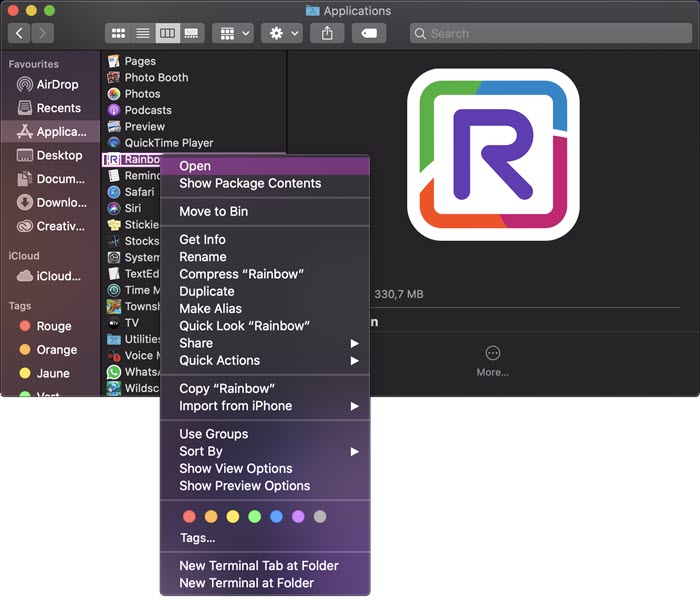
Task: Apply the red tag color dot
Action: [189, 517]
